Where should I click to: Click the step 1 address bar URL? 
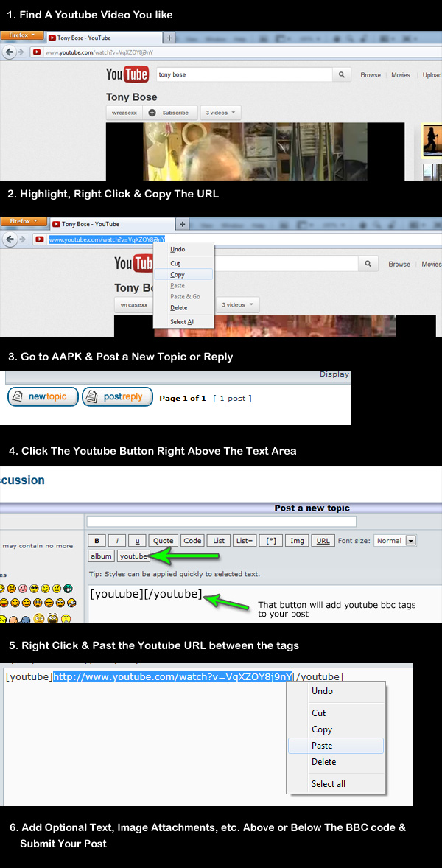pyautogui.click(x=99, y=52)
